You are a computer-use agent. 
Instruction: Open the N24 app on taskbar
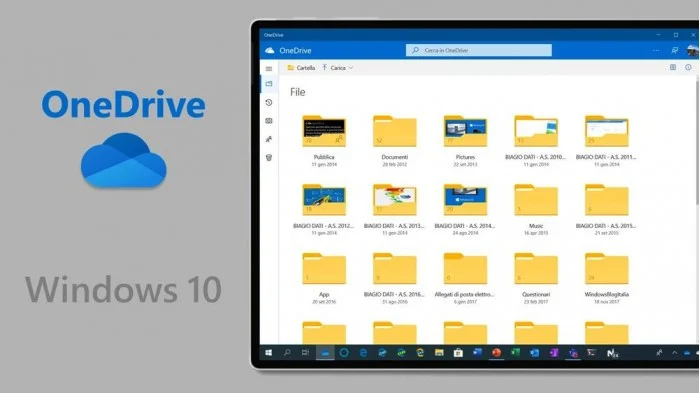[x=612, y=353]
